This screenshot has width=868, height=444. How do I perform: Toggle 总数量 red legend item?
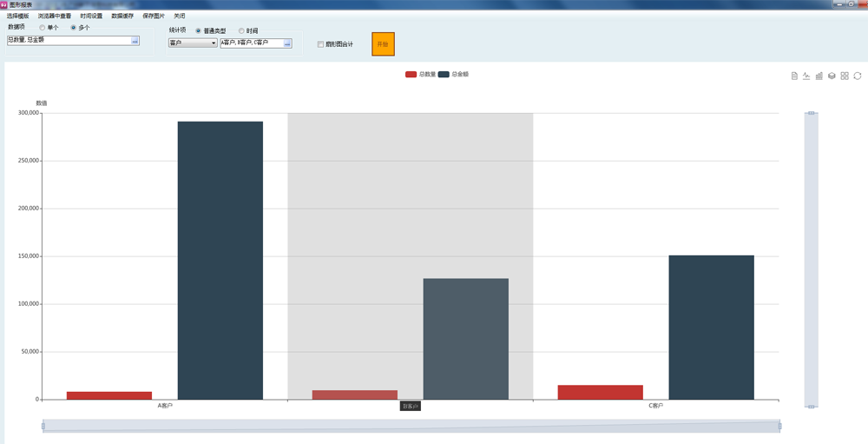point(421,75)
